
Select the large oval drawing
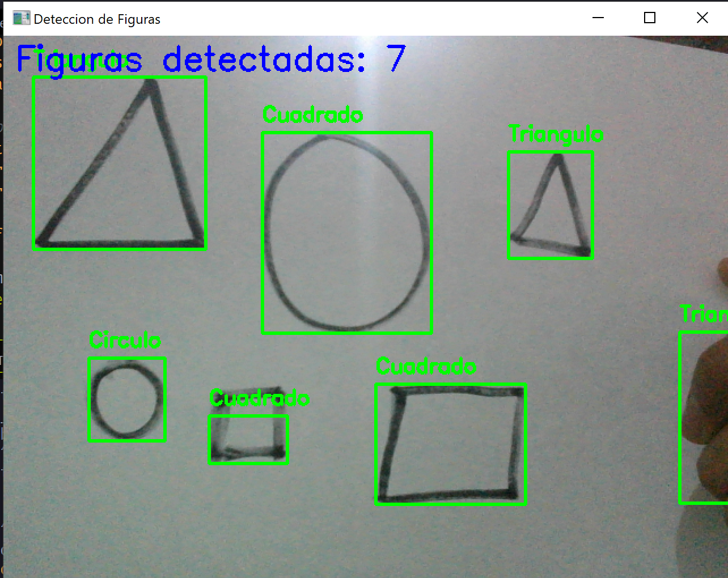tap(346, 233)
